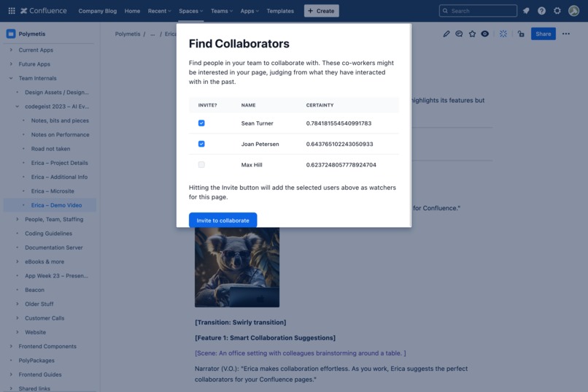
Task: Open the settings gear icon
Action: coord(557,11)
